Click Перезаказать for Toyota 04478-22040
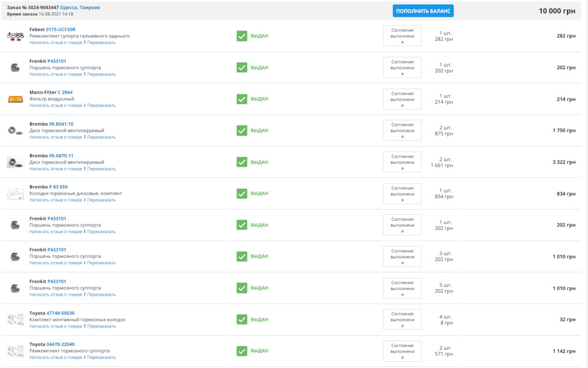588x368 pixels. coord(101,358)
